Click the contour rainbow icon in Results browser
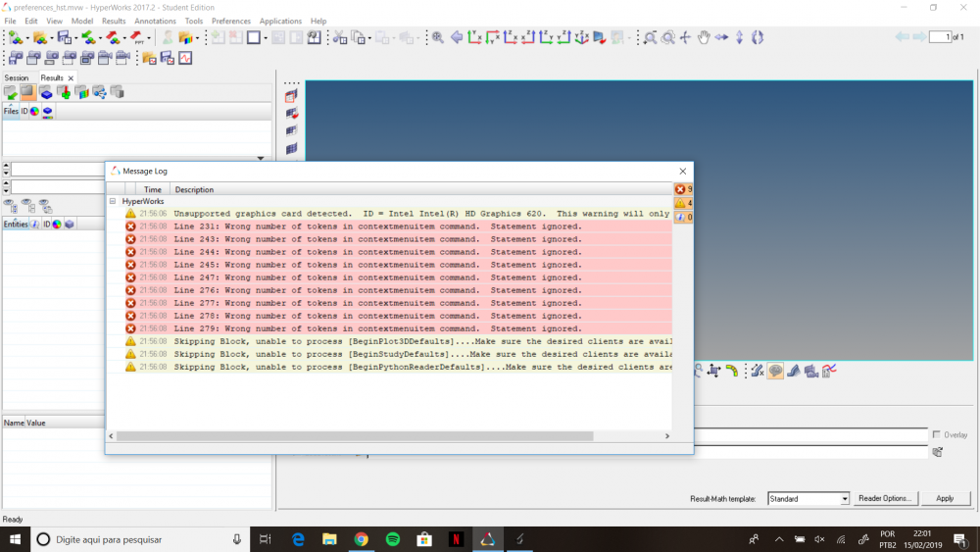The width and height of the screenshot is (980, 552). click(x=81, y=92)
